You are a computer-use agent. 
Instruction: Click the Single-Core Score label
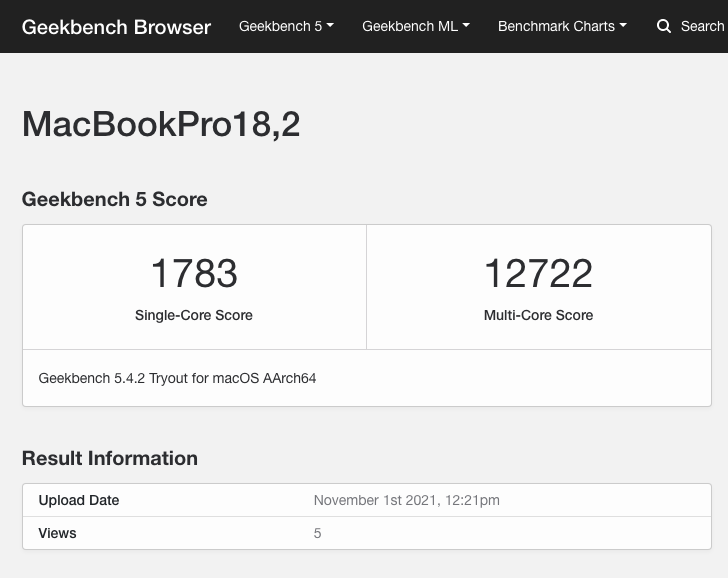(x=194, y=315)
